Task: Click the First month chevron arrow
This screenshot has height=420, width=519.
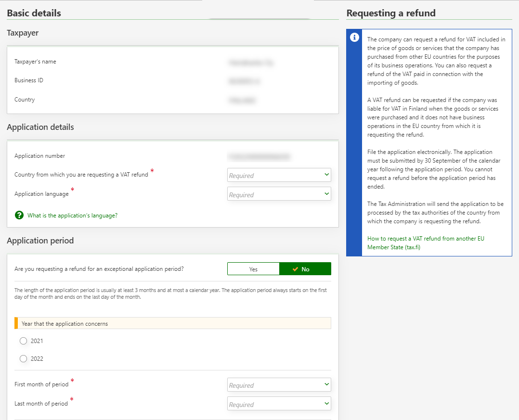Action: point(326,384)
